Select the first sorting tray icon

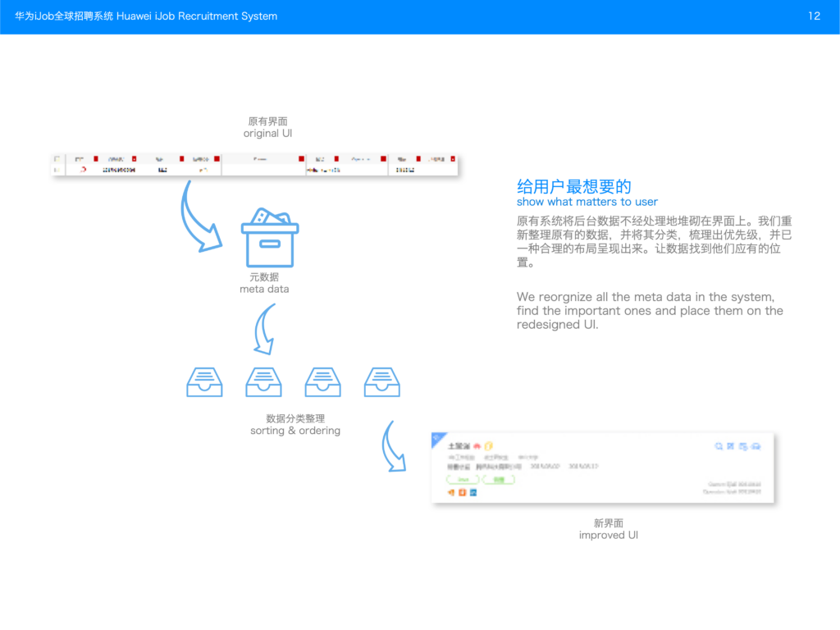[x=205, y=381]
